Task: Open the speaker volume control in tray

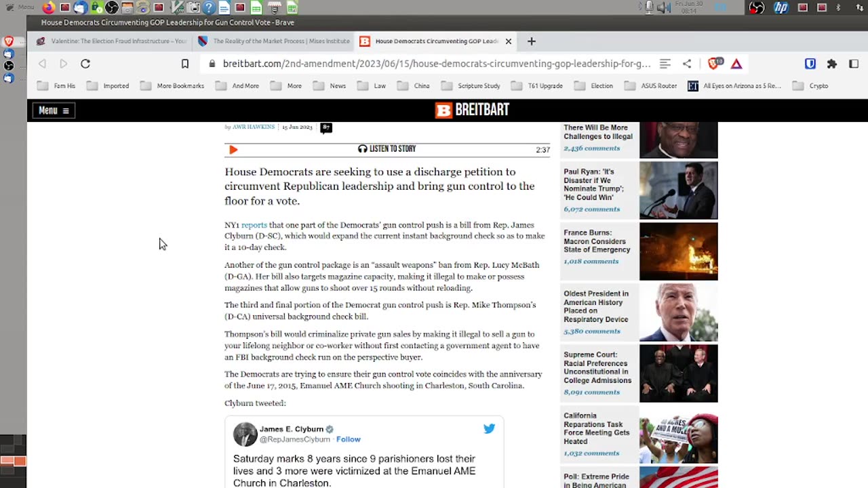Action: pyautogui.click(x=663, y=7)
